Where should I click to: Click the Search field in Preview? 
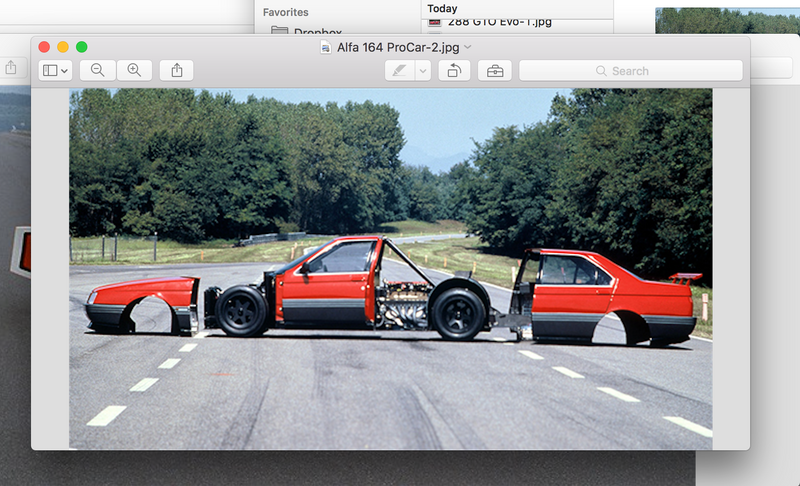point(631,71)
